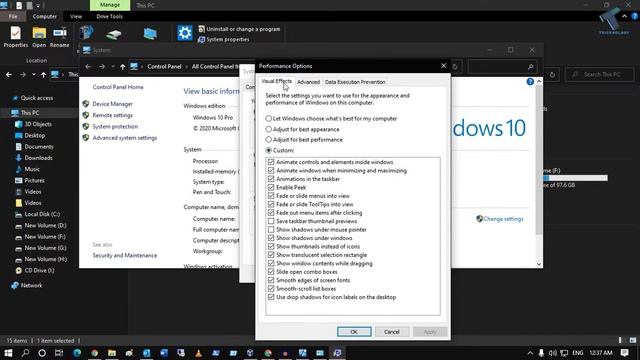Click the Rename ribbon icon
The width and height of the screenshot is (640, 360).
(x=60, y=36)
